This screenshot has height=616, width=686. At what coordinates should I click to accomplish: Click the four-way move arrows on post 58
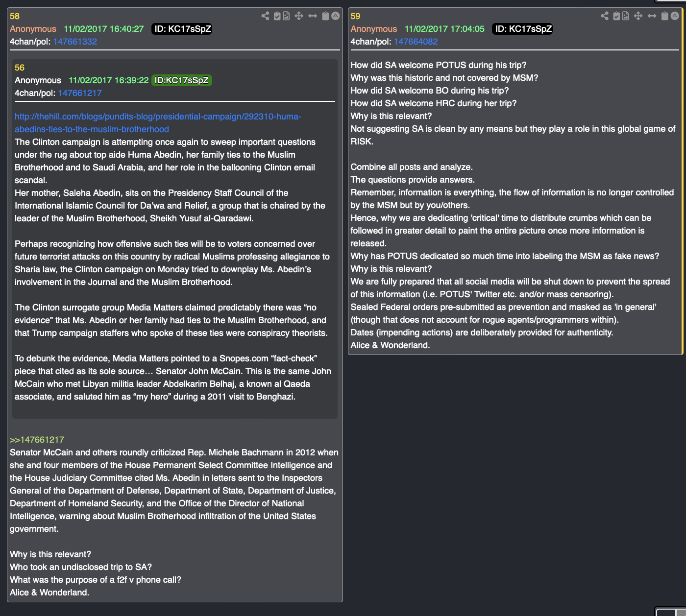tap(299, 16)
